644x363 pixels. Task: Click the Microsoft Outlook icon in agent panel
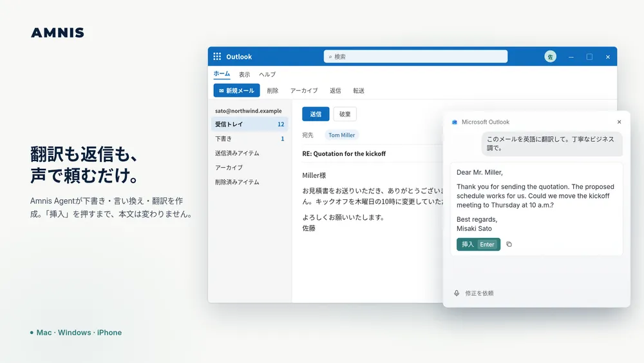(454, 122)
